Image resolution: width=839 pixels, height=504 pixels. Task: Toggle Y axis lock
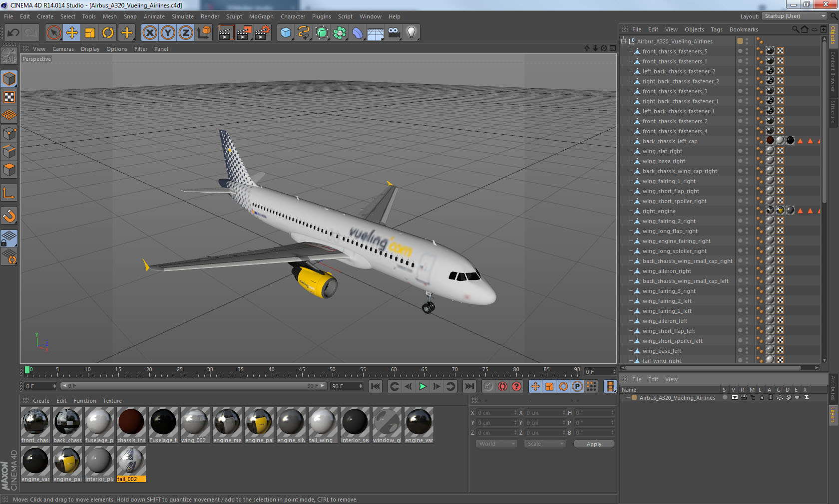[168, 33]
